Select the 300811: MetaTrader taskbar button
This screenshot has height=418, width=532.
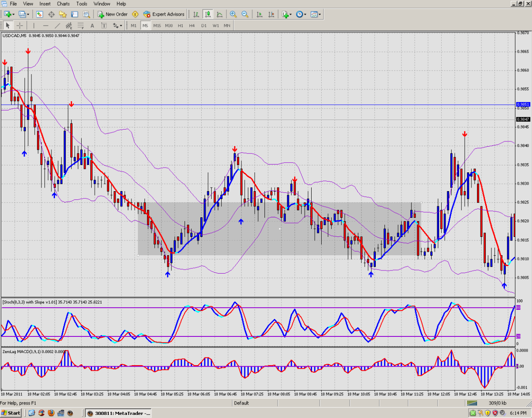point(118,413)
